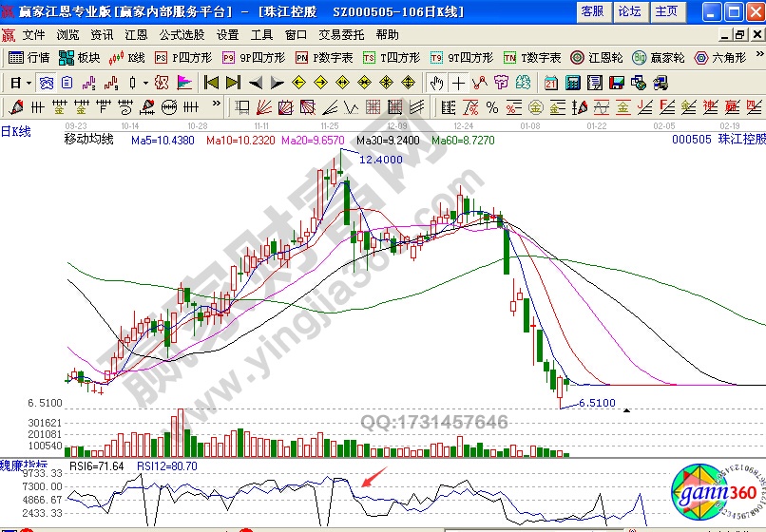Select the circled 金 golden ratio icon
Image resolution: width=766 pixels, height=532 pixels.
pyautogui.click(x=536, y=107)
